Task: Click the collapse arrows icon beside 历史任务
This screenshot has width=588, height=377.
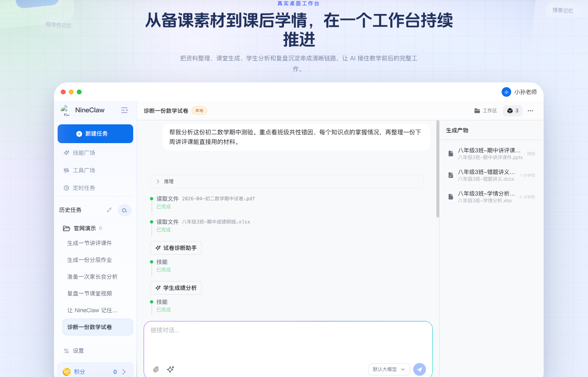Action: [x=109, y=210]
